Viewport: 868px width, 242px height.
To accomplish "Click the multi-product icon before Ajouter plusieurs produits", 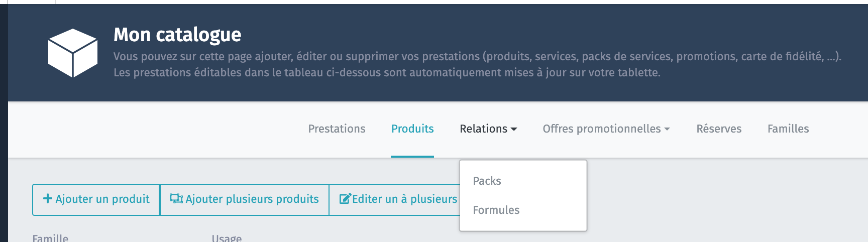I will [x=176, y=199].
